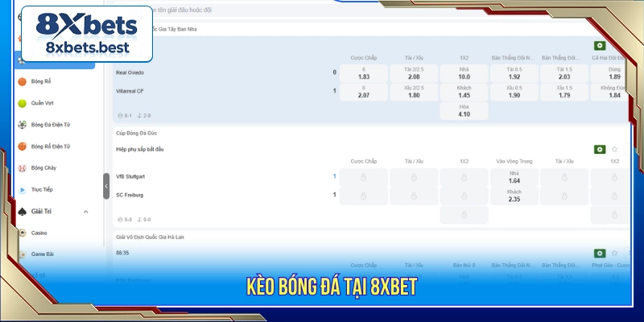Select Tài 1.5 odds 2.03

564,73
